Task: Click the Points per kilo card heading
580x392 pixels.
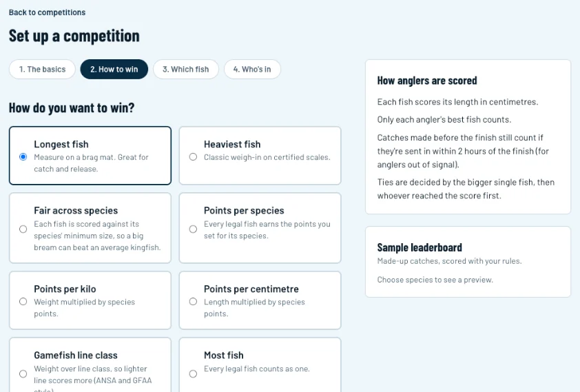Action: pyautogui.click(x=65, y=289)
